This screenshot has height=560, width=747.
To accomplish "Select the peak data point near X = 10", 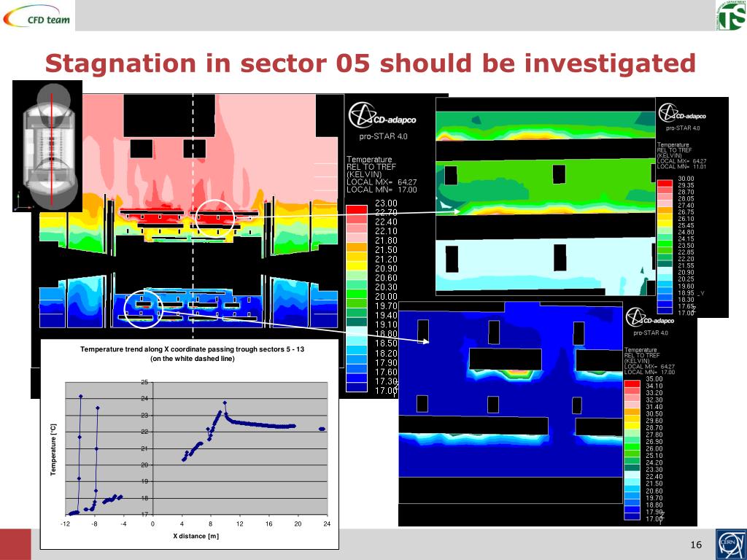I will 225,402.
